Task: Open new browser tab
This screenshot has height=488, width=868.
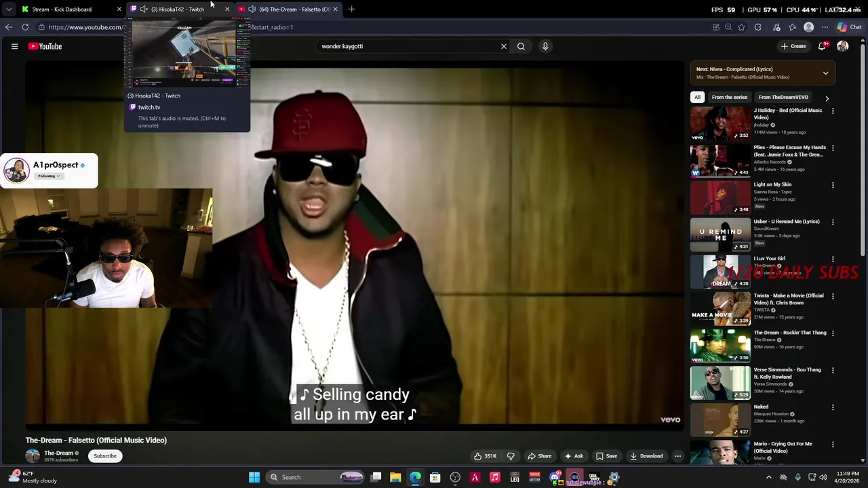Action: tap(351, 9)
